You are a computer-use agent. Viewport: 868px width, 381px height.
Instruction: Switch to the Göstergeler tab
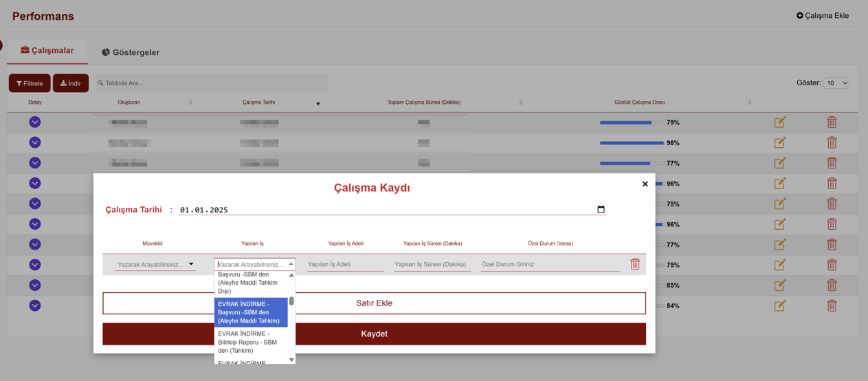[x=131, y=52]
